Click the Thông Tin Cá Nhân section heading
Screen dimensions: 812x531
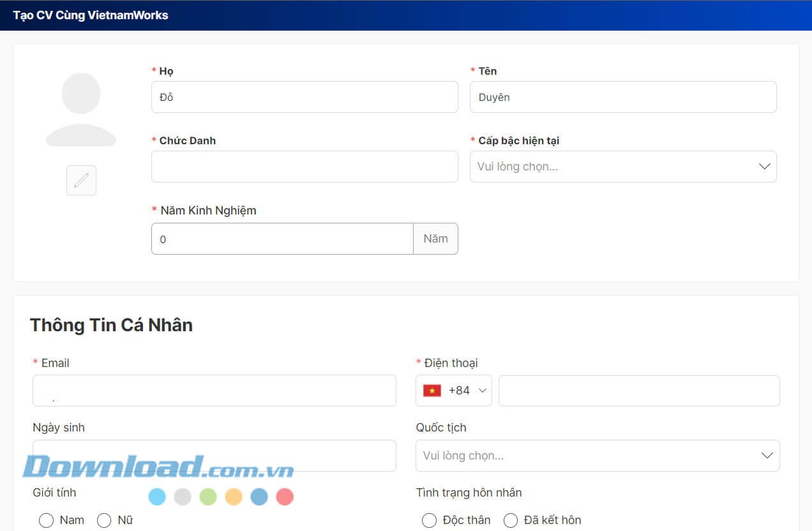pyautogui.click(x=111, y=325)
